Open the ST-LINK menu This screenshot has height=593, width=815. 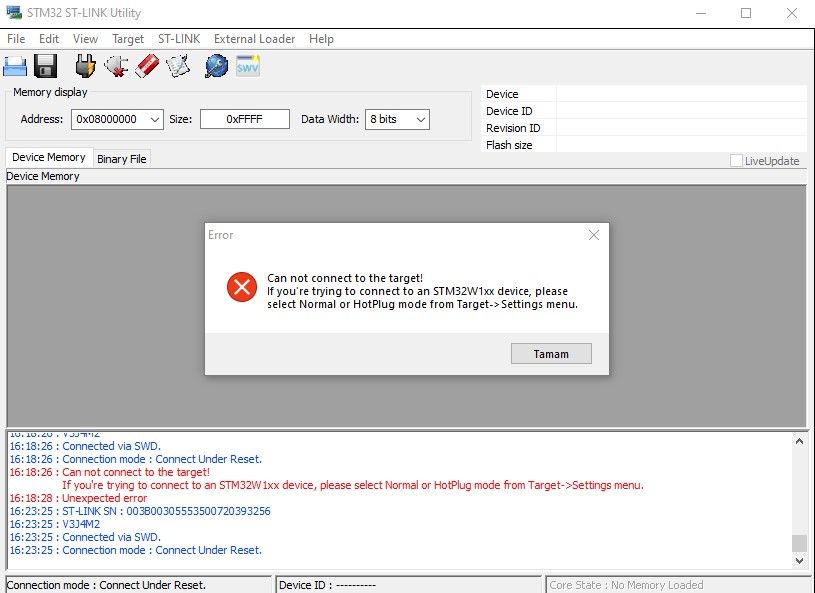(179, 39)
